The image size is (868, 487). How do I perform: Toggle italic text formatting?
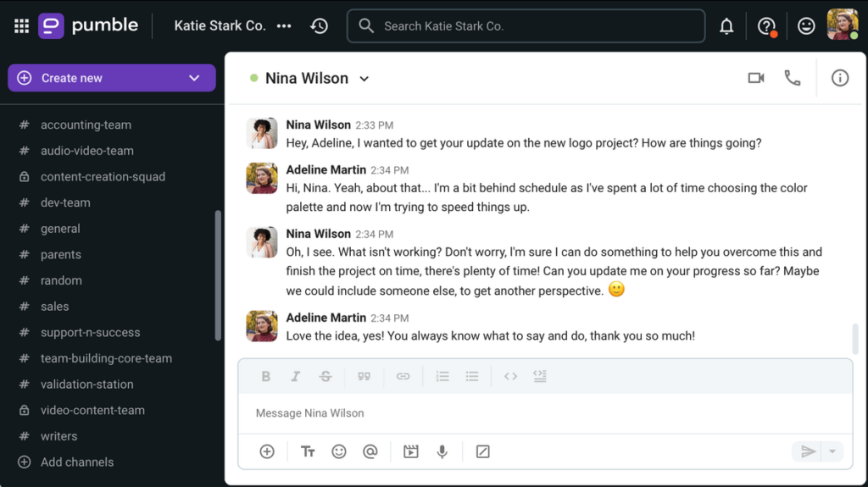click(x=296, y=376)
